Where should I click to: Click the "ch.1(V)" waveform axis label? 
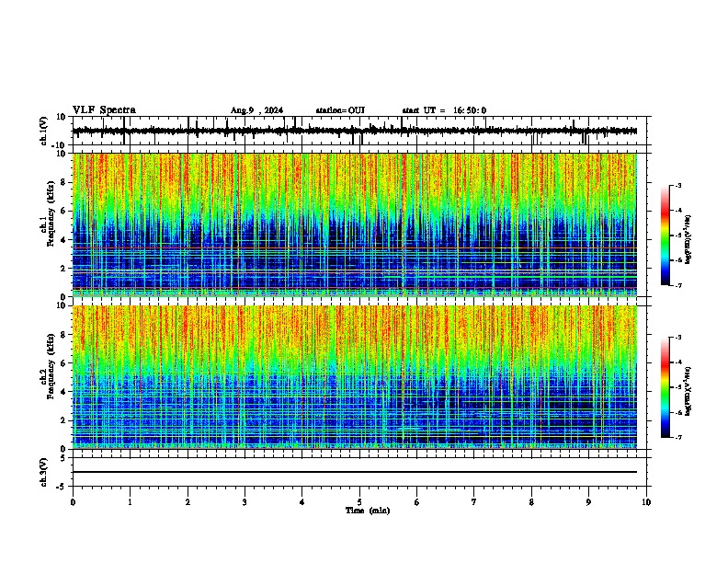pos(44,131)
